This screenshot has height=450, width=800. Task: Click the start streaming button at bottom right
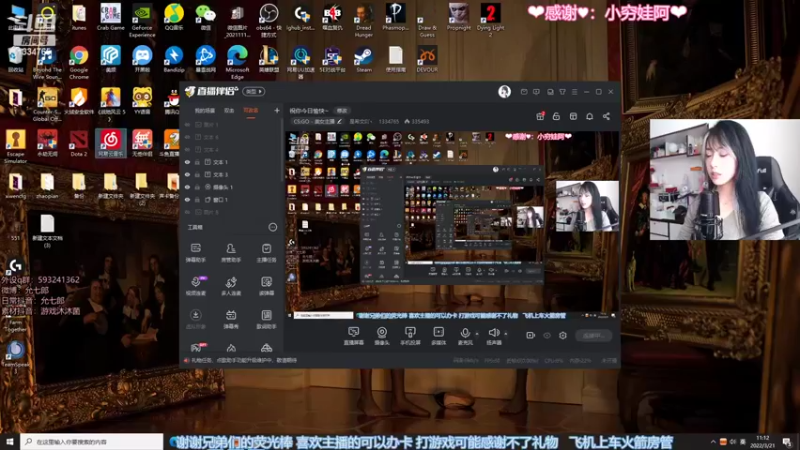pyautogui.click(x=593, y=335)
